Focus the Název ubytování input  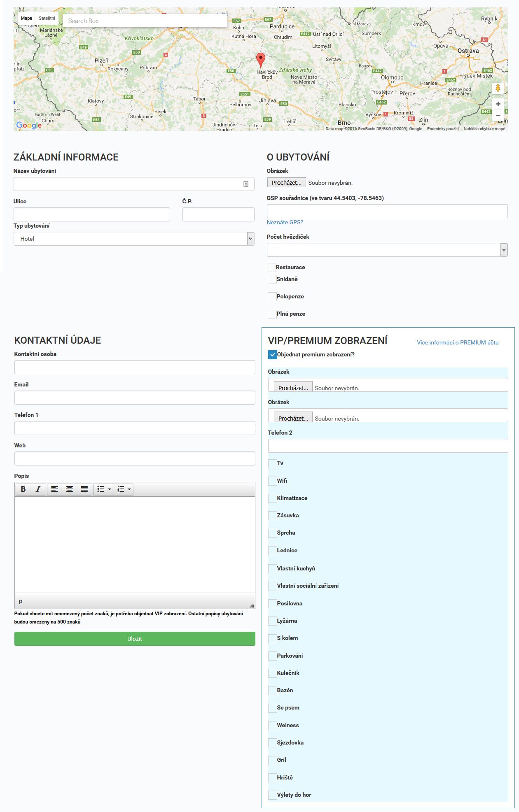pos(134,184)
